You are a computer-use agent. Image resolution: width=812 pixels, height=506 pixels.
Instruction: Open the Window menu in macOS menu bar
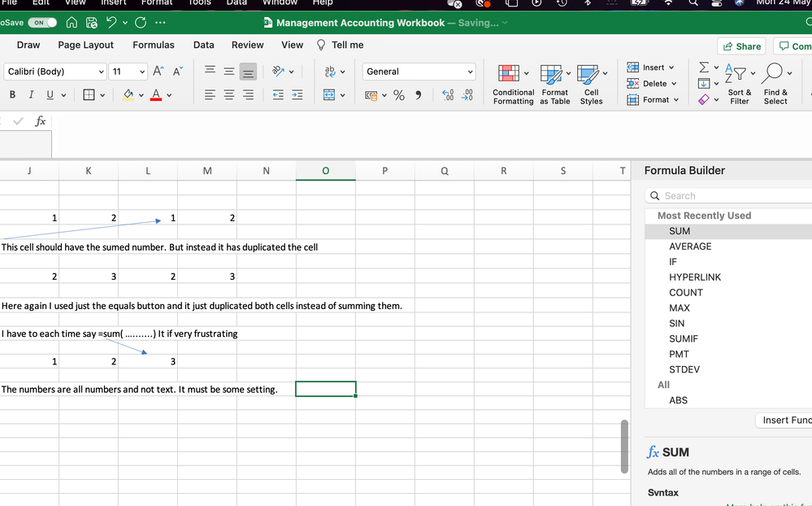(280, 2)
